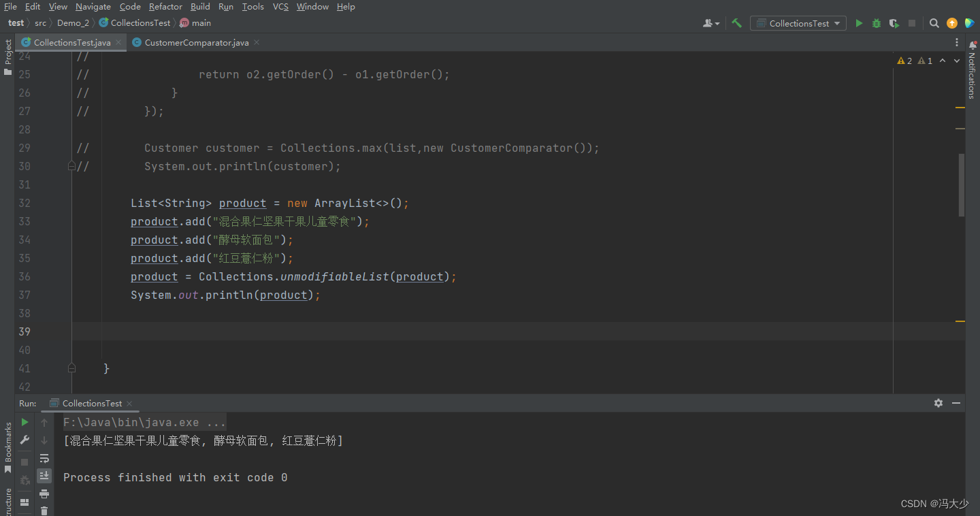Open Search Everywhere magnifier

click(934, 23)
